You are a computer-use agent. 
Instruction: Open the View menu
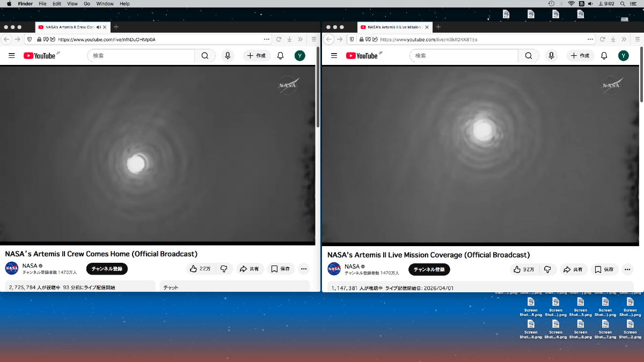click(72, 4)
